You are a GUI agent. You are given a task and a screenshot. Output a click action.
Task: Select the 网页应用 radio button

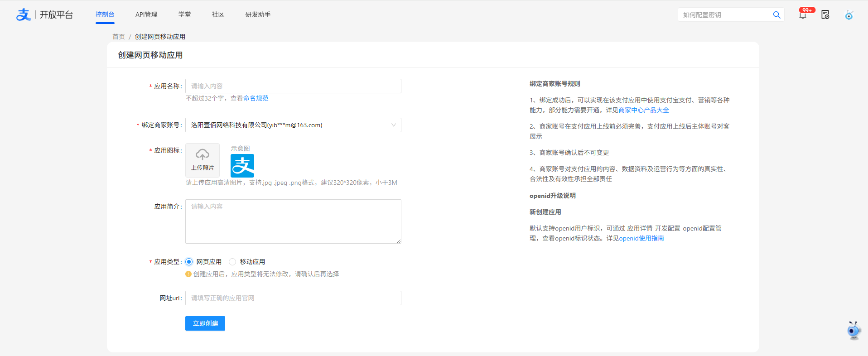click(x=189, y=262)
